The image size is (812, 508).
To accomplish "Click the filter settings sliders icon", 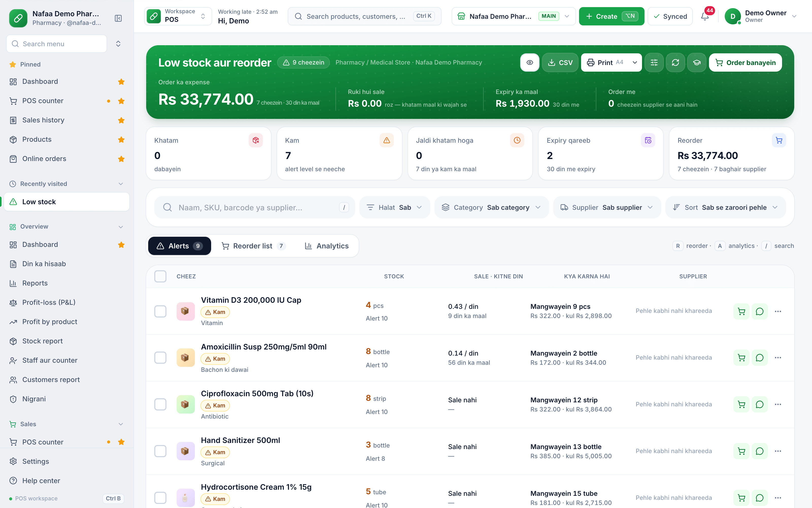I will point(654,62).
